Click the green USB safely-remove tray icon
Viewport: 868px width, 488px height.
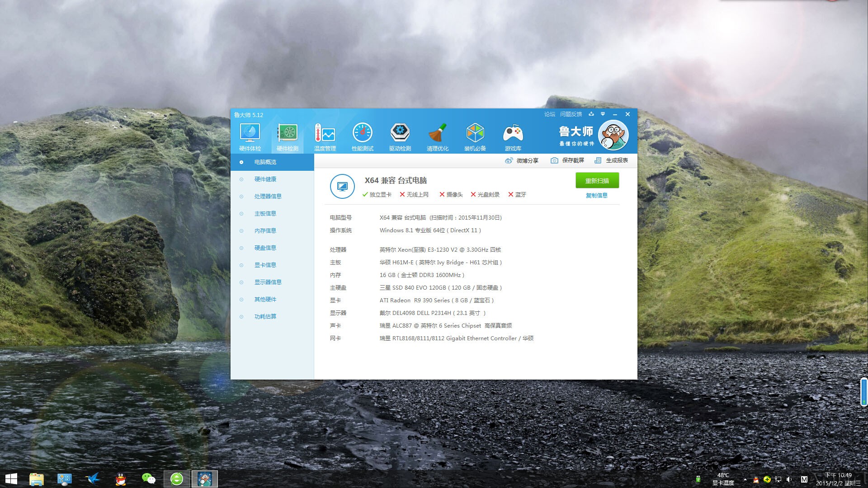point(698,479)
